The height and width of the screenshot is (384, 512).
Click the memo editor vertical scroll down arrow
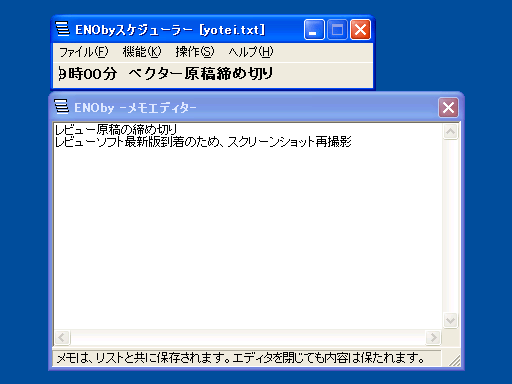tap(451, 321)
